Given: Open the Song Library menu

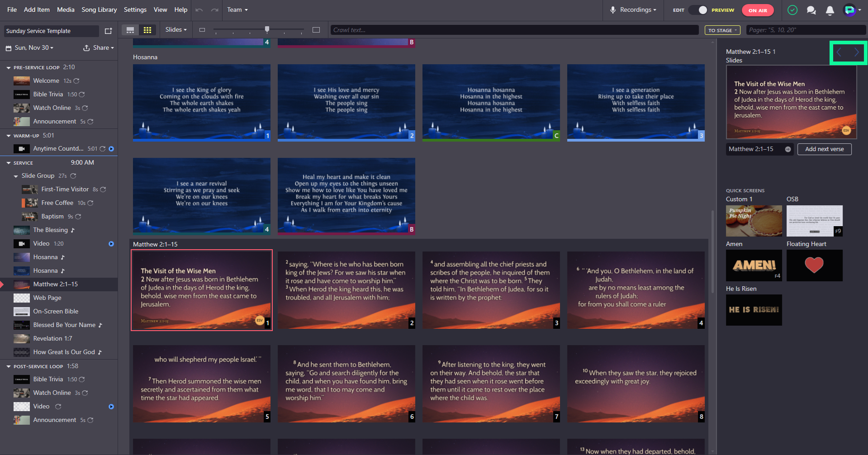Looking at the screenshot, I should click(99, 9).
